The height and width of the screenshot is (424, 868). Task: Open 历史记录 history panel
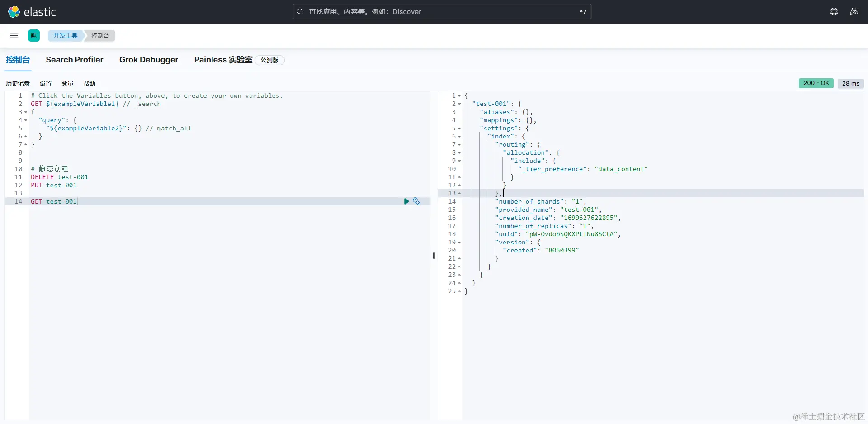point(18,83)
